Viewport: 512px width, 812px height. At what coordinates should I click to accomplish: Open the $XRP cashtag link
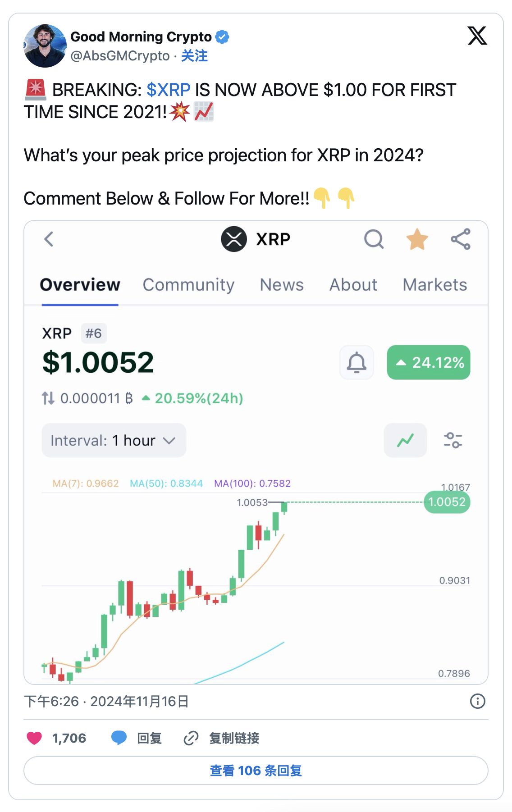point(169,90)
